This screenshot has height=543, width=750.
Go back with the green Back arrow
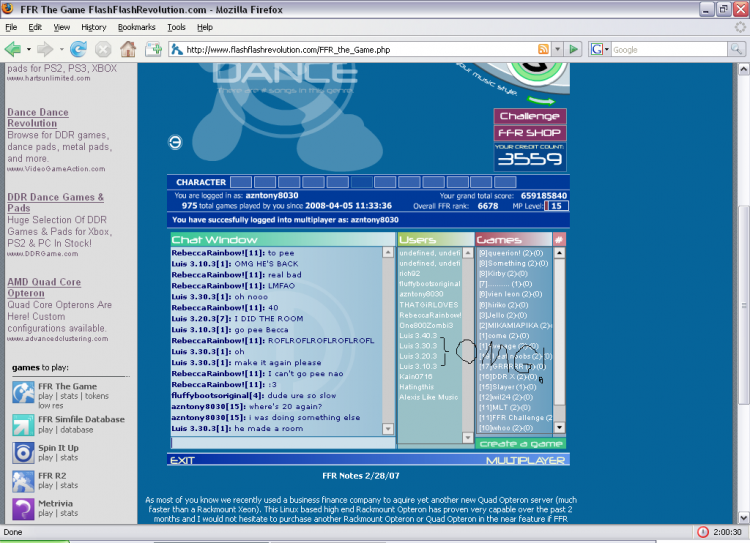pos(12,49)
